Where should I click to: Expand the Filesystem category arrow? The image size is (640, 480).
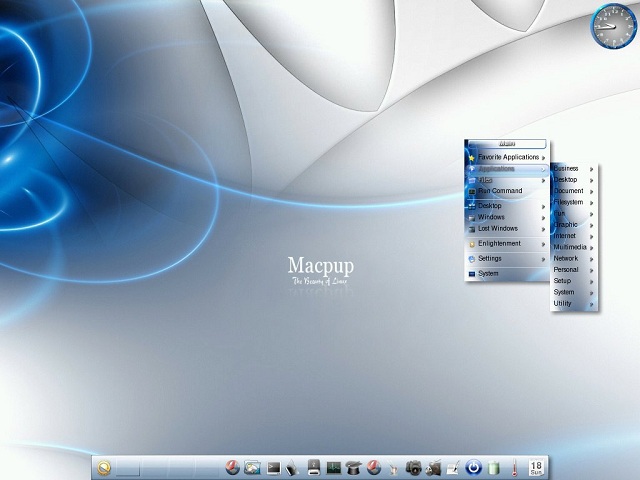pyautogui.click(x=591, y=203)
